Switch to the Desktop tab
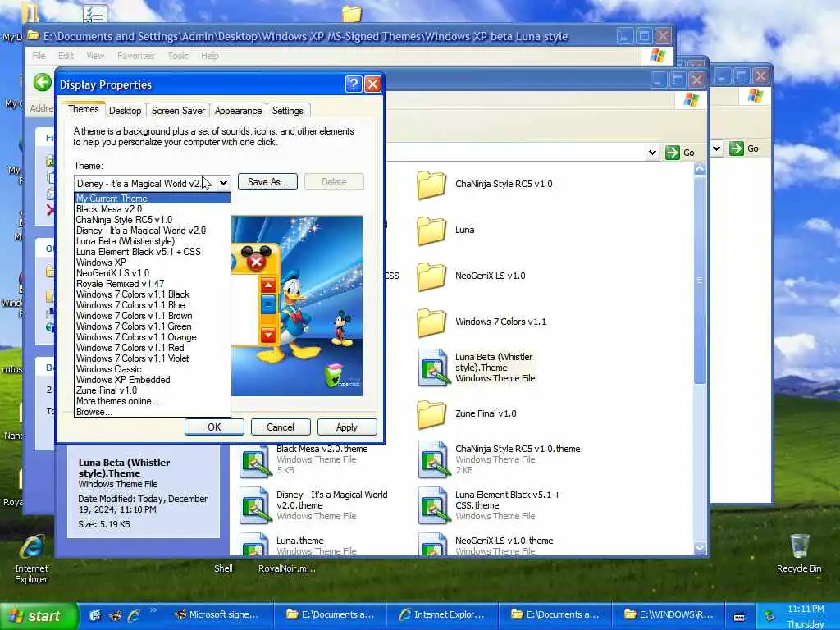The image size is (840, 630). click(x=125, y=111)
